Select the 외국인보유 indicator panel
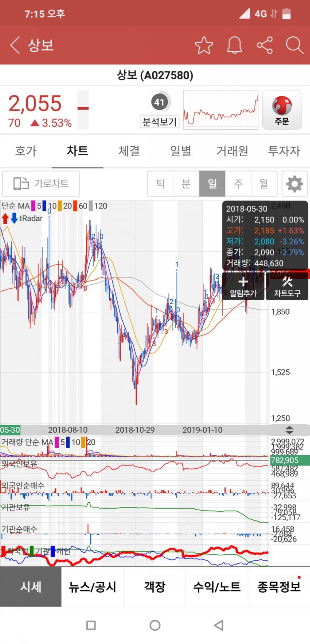 pyautogui.click(x=134, y=469)
